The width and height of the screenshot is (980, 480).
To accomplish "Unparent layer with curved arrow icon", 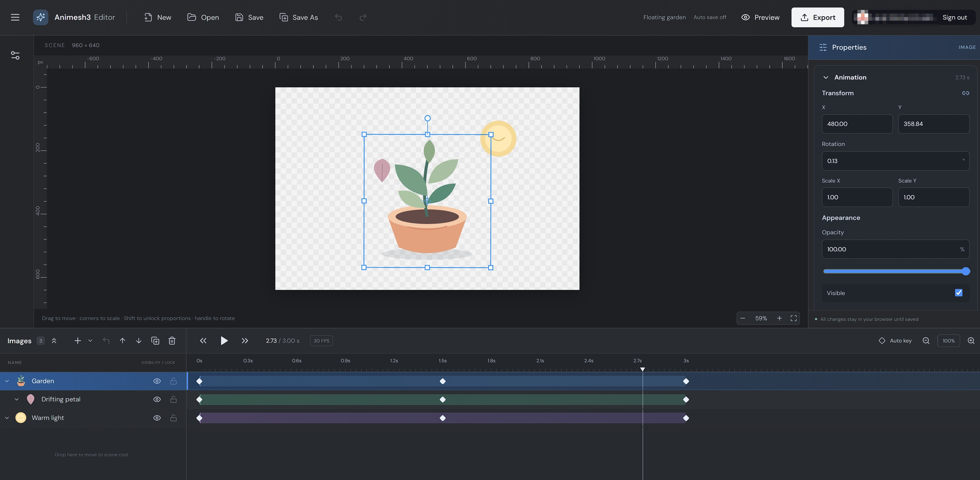I will (106, 341).
